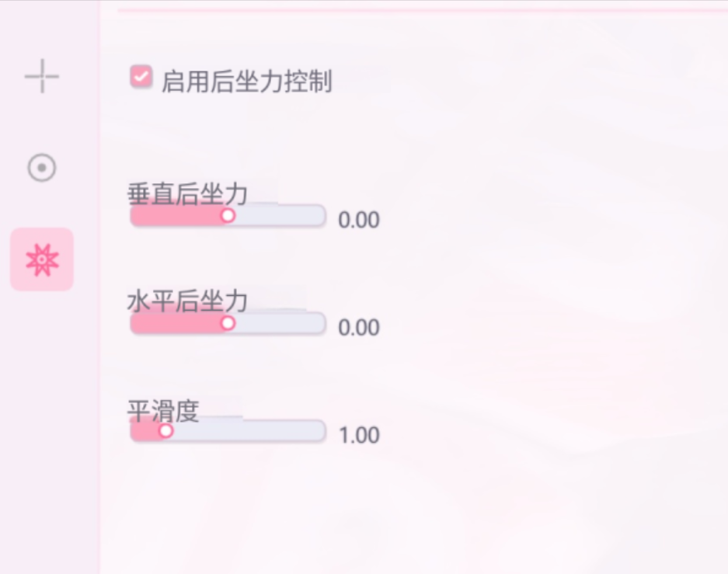Toggle the recoil control checkbox

(140, 78)
